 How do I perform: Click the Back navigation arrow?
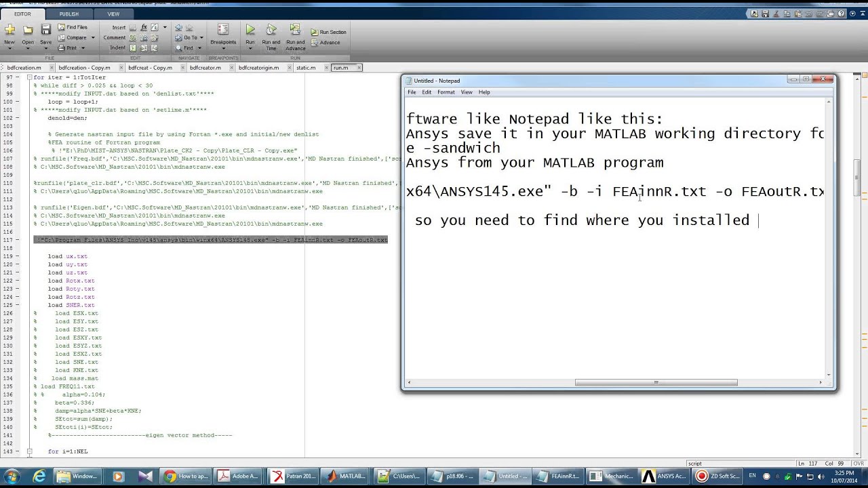(x=179, y=27)
